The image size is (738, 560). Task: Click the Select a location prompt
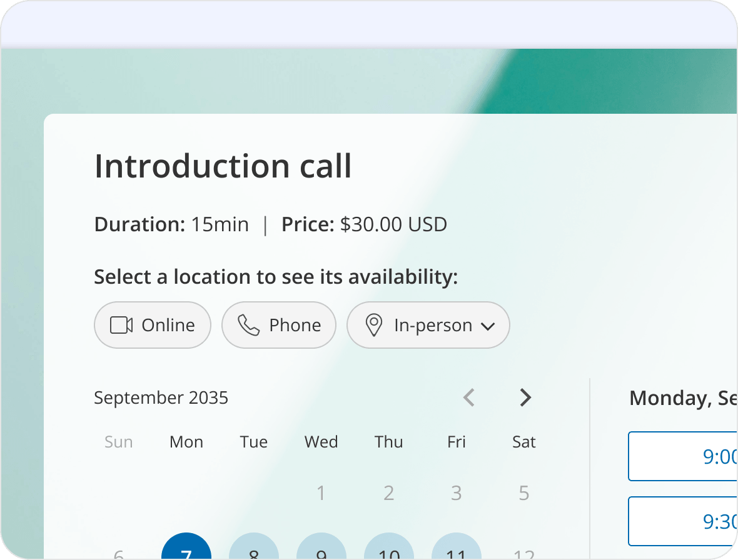click(276, 277)
